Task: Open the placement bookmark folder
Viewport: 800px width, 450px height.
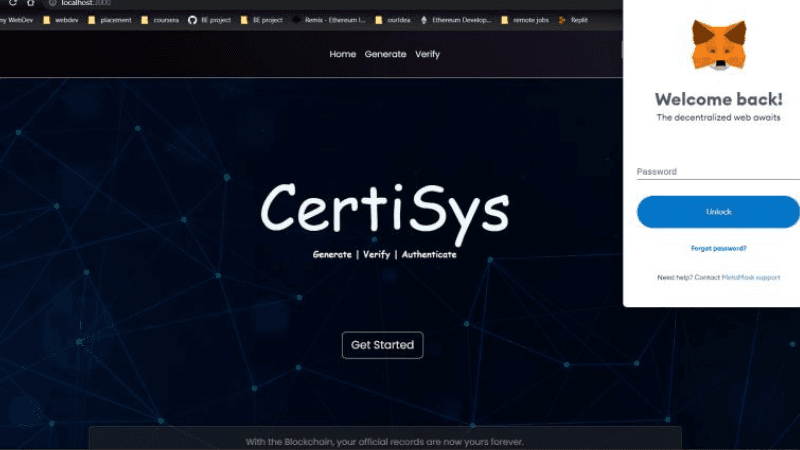Action: coord(110,20)
